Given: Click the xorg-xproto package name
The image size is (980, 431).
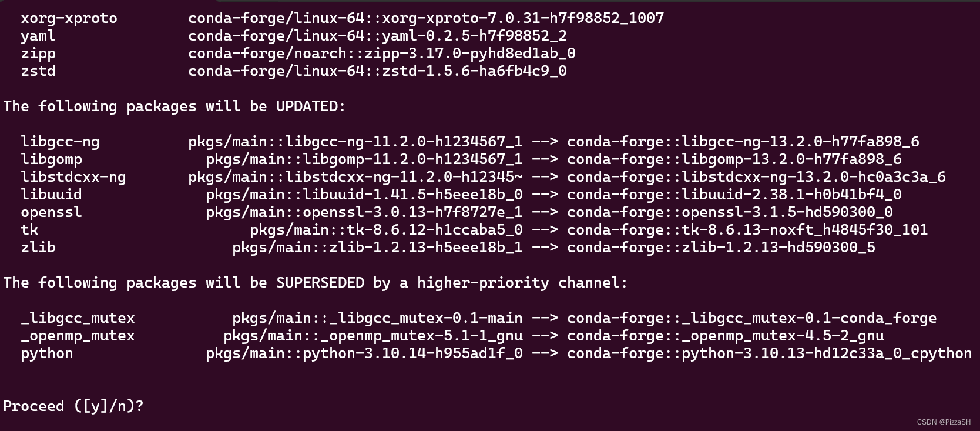Looking at the screenshot, I should pyautogui.click(x=69, y=18).
